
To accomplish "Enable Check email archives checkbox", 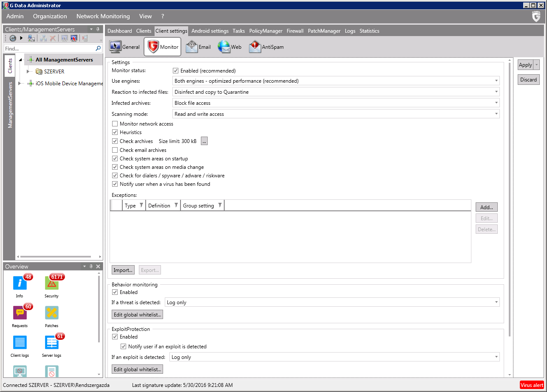I will point(115,150).
